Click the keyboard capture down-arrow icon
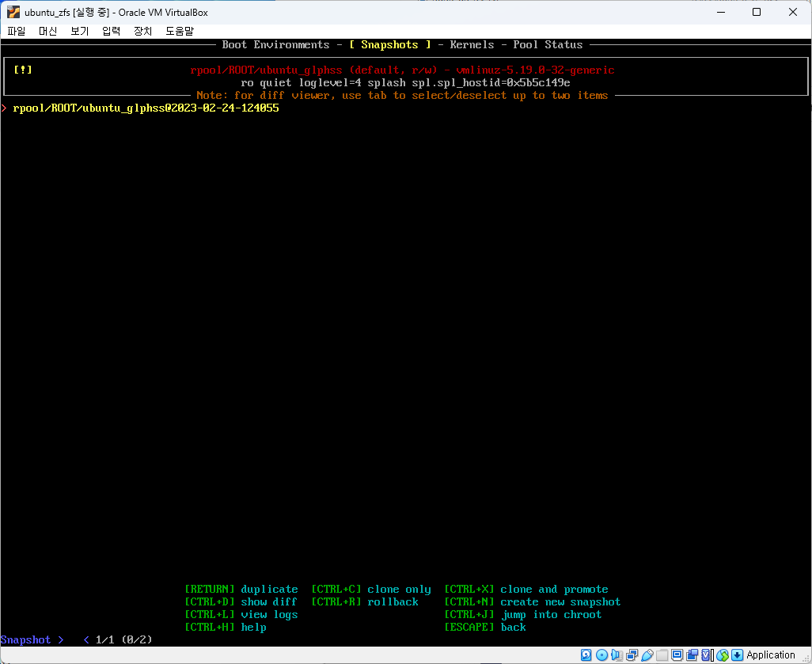 point(737,655)
